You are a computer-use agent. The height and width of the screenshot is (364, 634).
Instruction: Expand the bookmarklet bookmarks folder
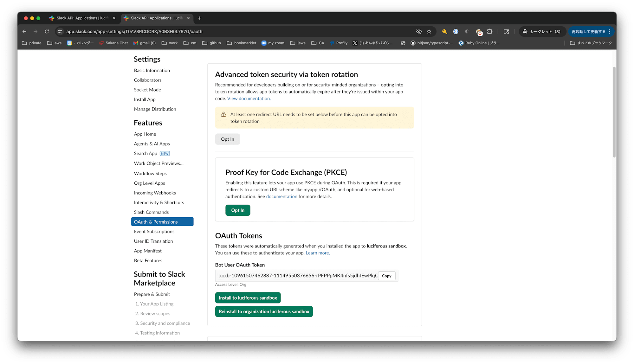click(242, 43)
